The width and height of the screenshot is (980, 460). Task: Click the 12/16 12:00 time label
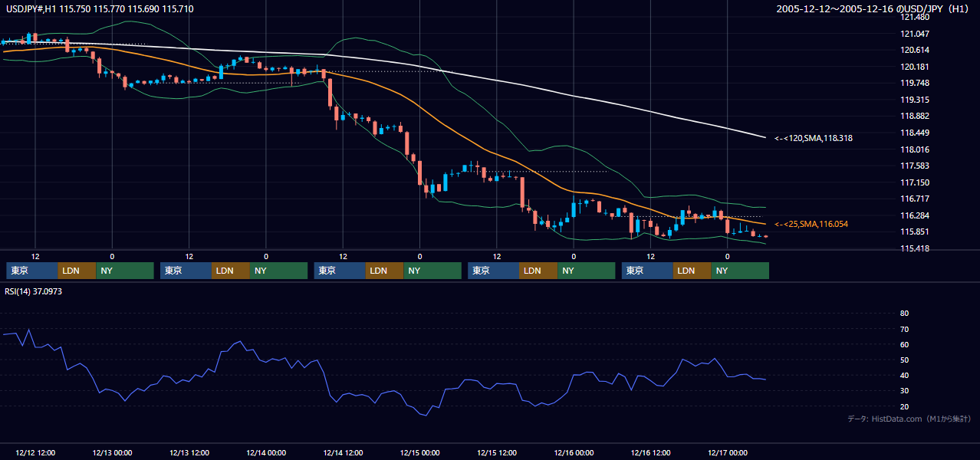pos(650,453)
